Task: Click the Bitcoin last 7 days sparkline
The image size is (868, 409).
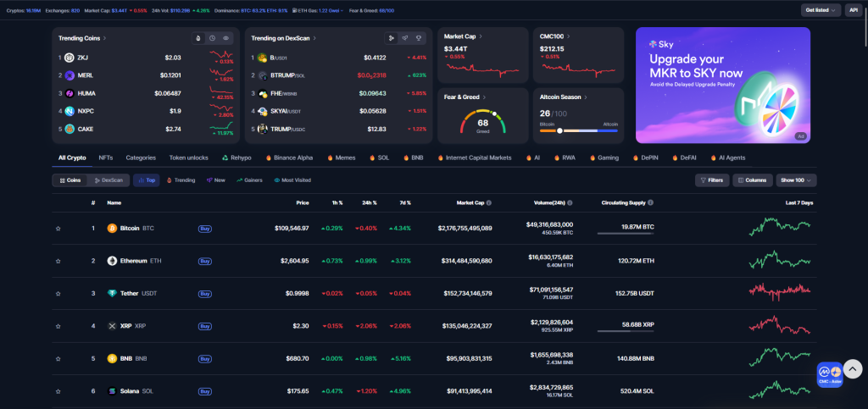Action: (780, 227)
